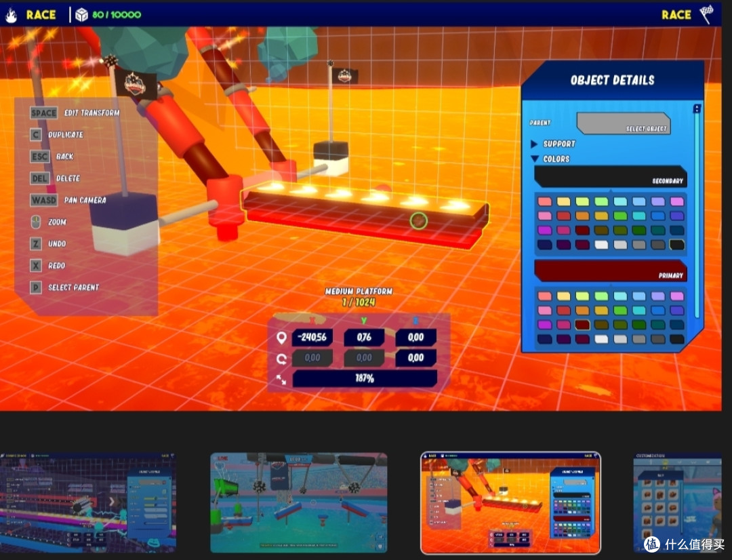Click the checkered flag icon at top right
732x560 pixels.
point(706,14)
